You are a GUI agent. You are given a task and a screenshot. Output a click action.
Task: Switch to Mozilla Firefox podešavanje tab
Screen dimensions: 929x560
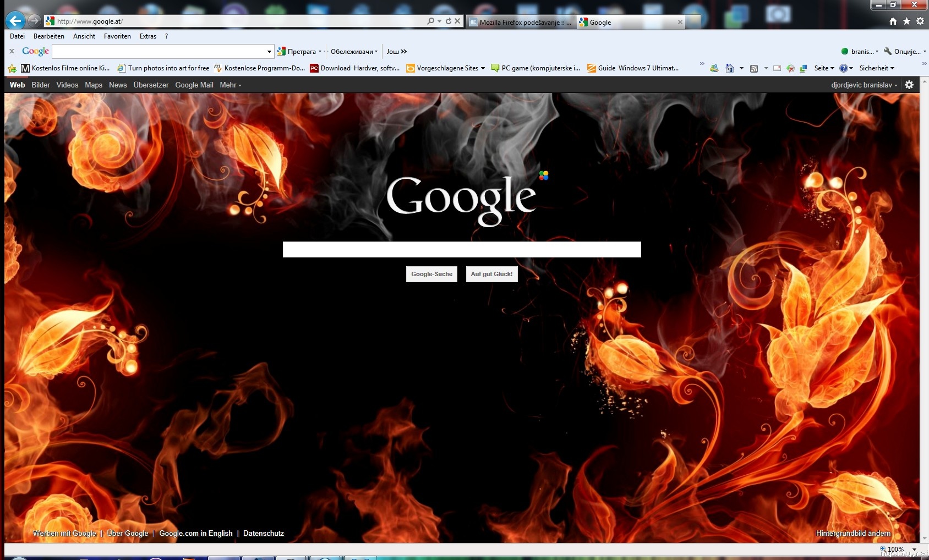[520, 22]
